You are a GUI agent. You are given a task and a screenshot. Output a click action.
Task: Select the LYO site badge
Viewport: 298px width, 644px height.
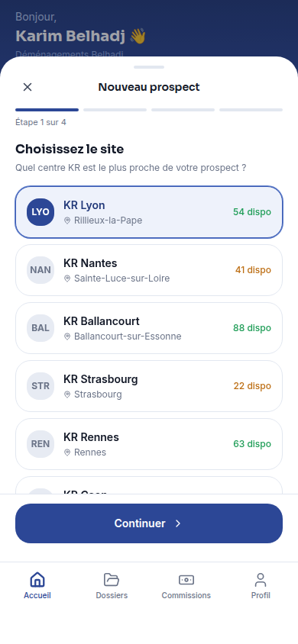pyautogui.click(x=40, y=212)
